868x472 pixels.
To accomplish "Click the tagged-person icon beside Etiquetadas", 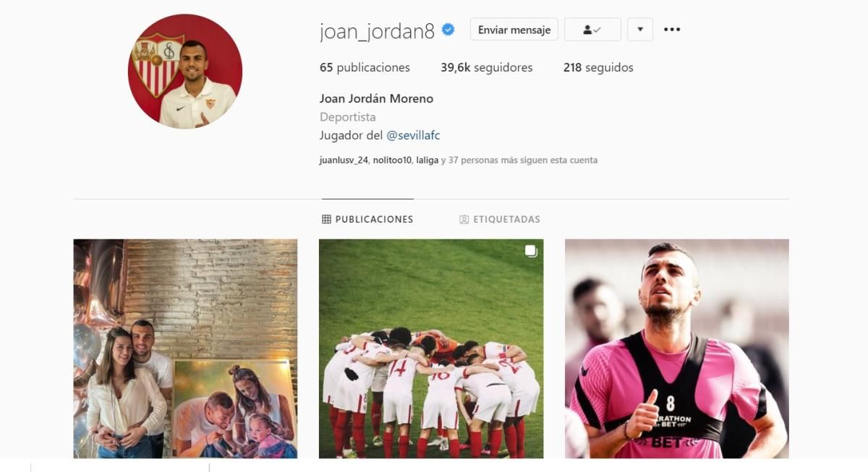I will (x=464, y=219).
